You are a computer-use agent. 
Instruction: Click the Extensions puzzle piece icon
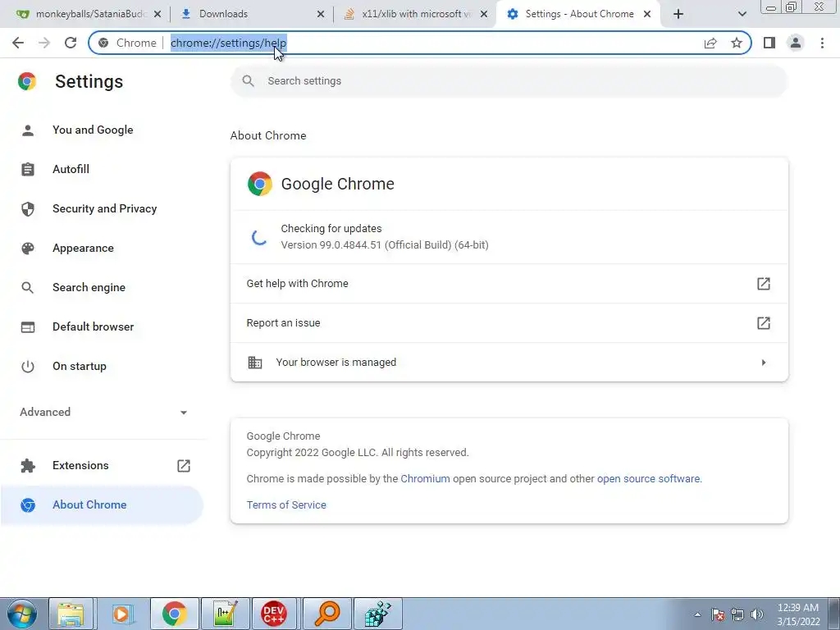point(28,466)
